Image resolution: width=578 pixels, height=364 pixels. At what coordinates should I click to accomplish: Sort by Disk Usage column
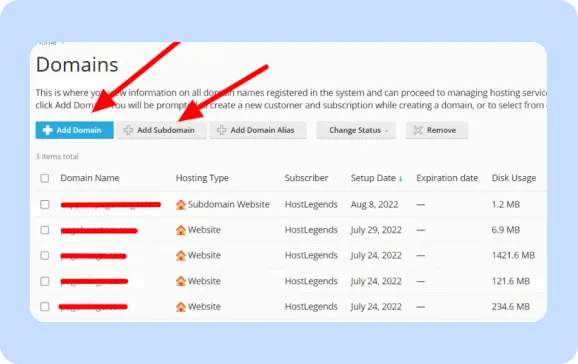[514, 178]
